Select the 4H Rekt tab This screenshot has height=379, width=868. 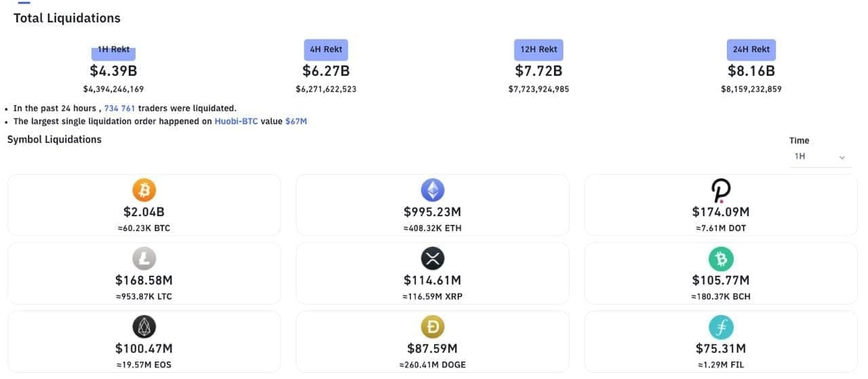(x=325, y=49)
